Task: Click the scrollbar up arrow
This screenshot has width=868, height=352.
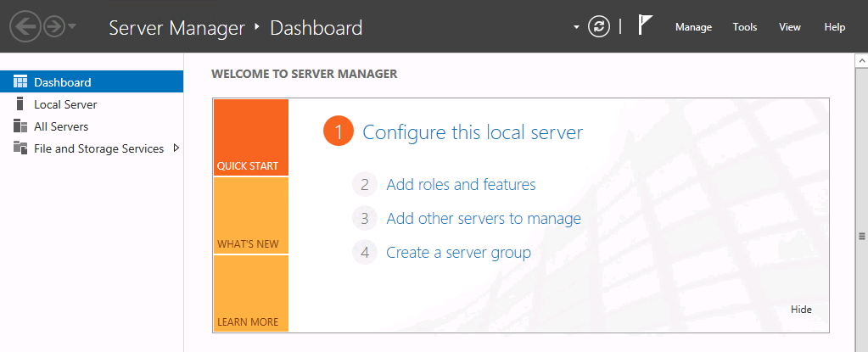Action: 862,59
